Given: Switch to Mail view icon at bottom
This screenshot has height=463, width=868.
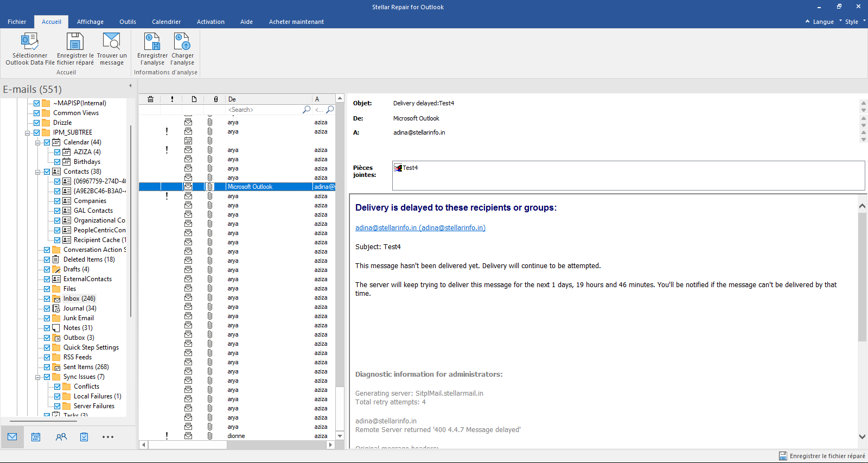Looking at the screenshot, I should tap(12, 437).
